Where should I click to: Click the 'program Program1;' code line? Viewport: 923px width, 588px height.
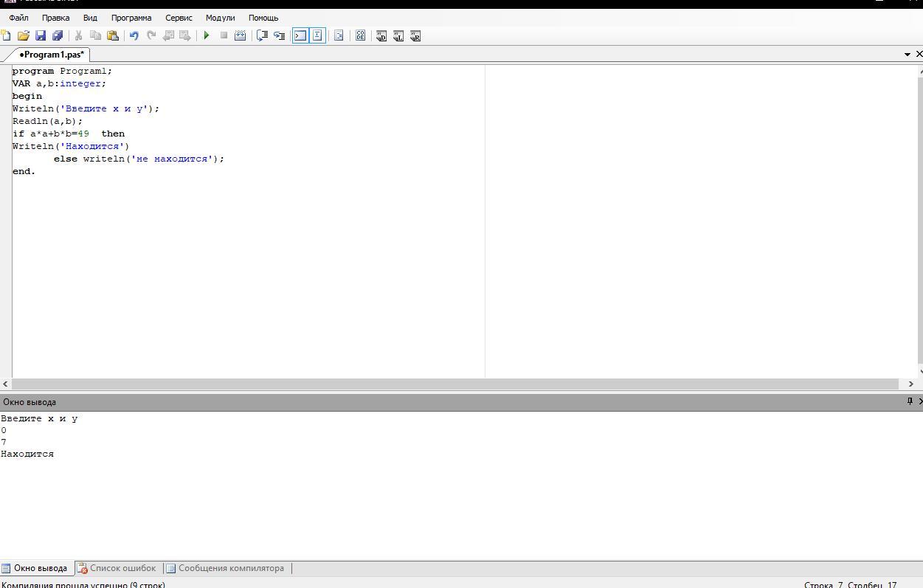(63, 71)
